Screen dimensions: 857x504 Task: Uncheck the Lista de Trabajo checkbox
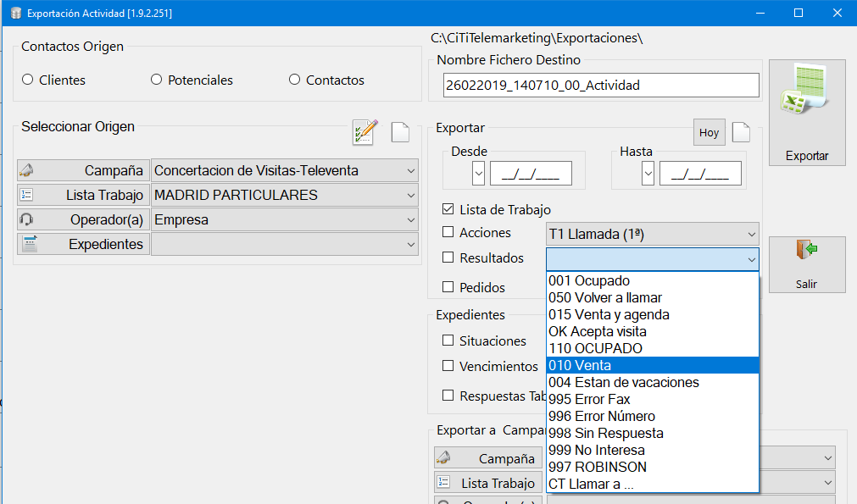[x=448, y=209]
